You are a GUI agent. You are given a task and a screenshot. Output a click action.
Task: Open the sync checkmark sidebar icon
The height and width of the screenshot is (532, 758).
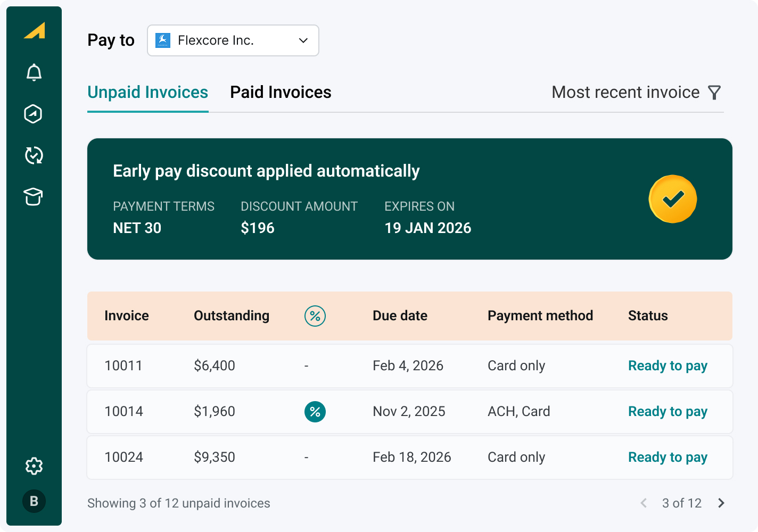[34, 155]
